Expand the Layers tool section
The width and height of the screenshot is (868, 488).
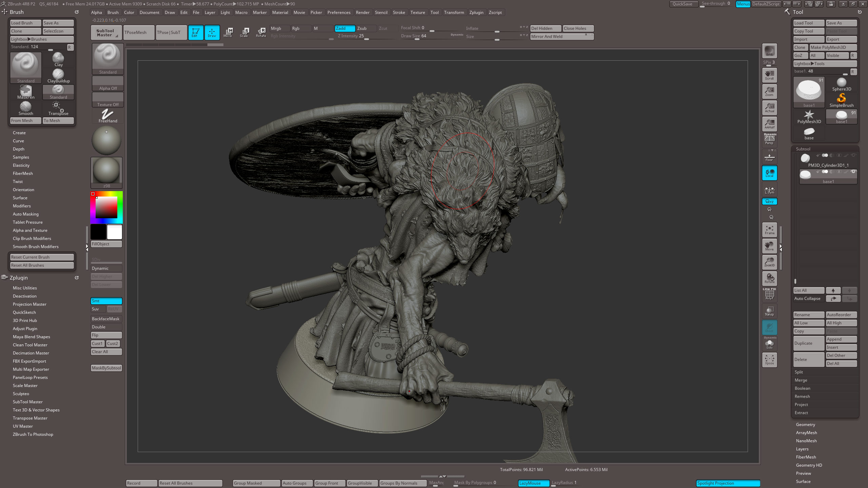(802, 449)
